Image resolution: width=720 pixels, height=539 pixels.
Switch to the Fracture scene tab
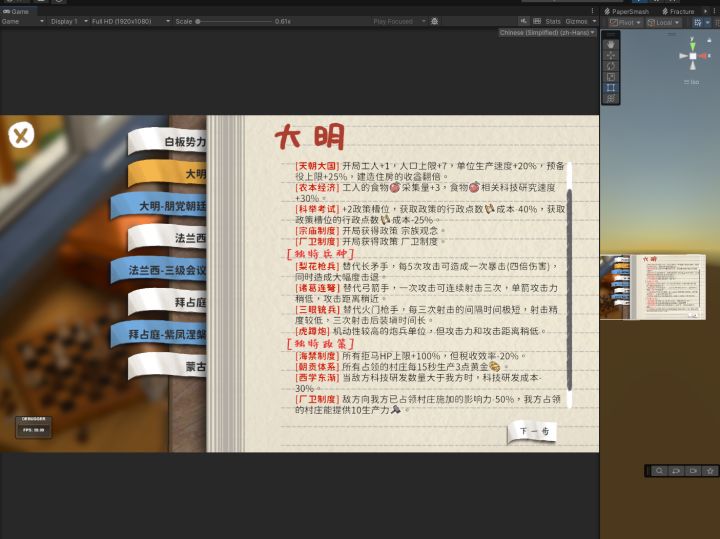[680, 11]
